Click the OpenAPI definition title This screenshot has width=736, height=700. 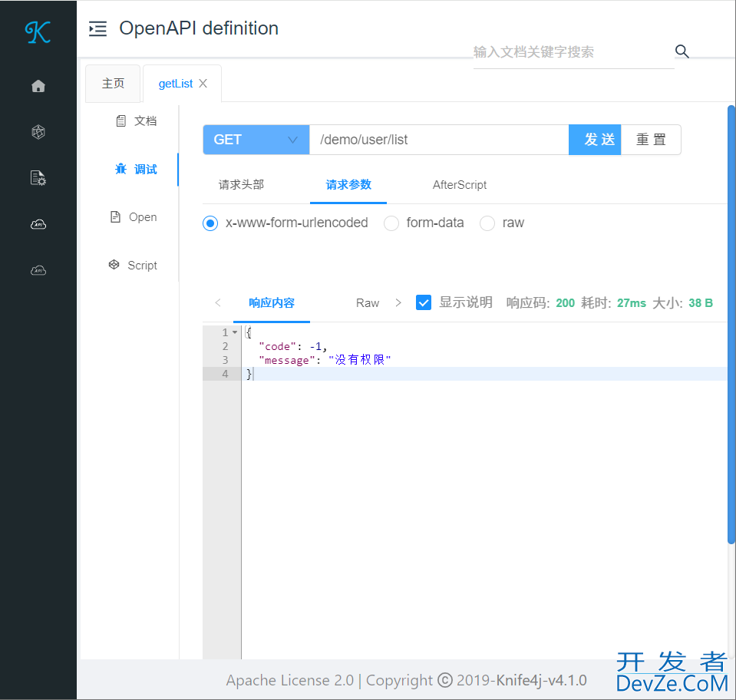point(199,28)
